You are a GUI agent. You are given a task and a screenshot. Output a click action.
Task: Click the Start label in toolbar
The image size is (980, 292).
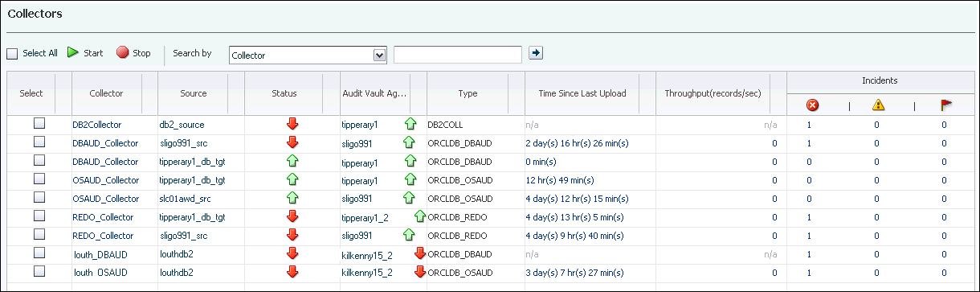[93, 53]
